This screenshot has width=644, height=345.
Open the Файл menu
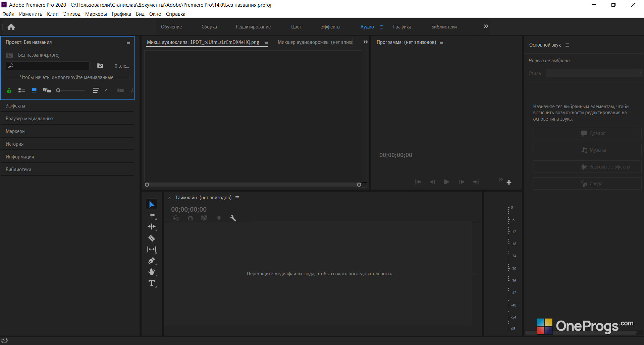8,14
